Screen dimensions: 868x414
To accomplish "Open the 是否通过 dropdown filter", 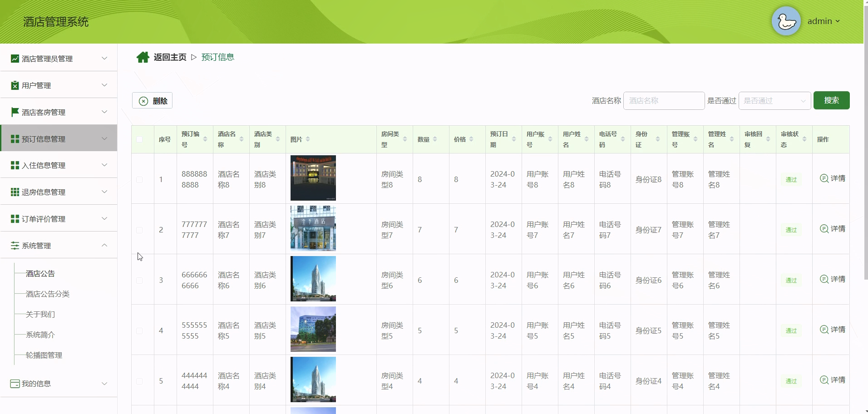I will point(775,101).
